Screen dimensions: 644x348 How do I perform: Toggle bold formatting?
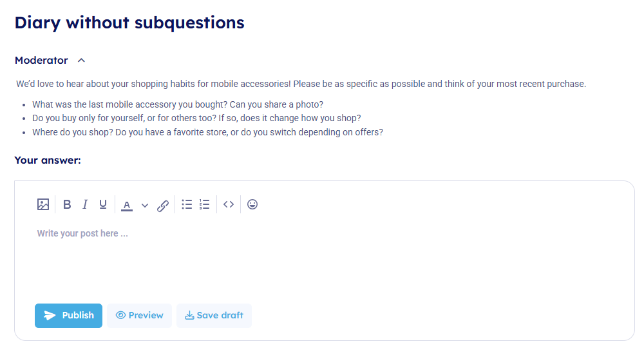pos(67,204)
